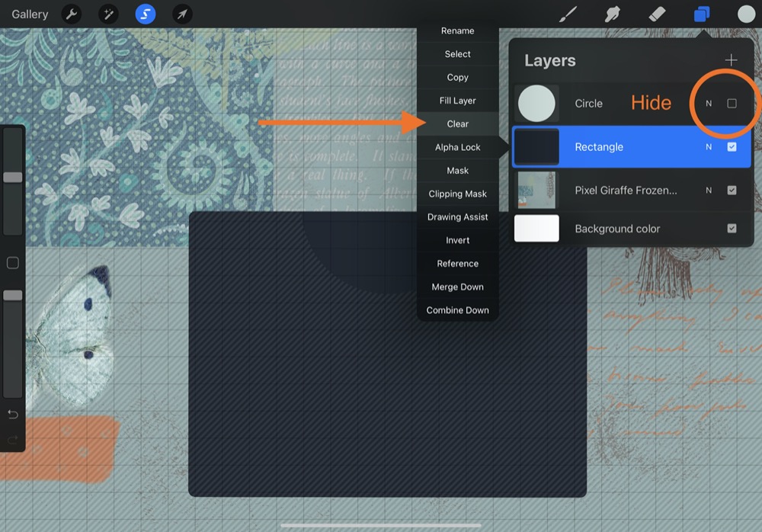This screenshot has height=532, width=762.
Task: Tap the undo arrow in sidebar
Action: pyautogui.click(x=13, y=415)
